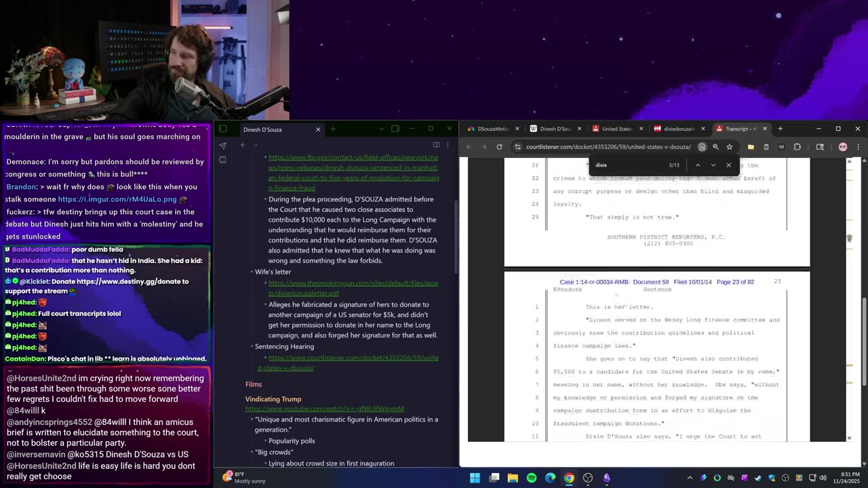Viewport: 868px width, 488px height.
Task: Click the Obsidian icon below the paper plane
Action: coord(222,160)
